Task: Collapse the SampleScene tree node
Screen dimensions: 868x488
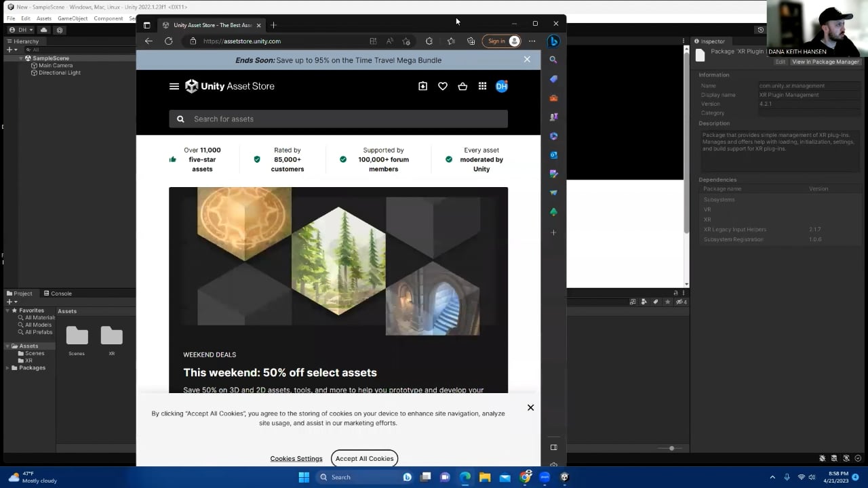Action: 21,58
